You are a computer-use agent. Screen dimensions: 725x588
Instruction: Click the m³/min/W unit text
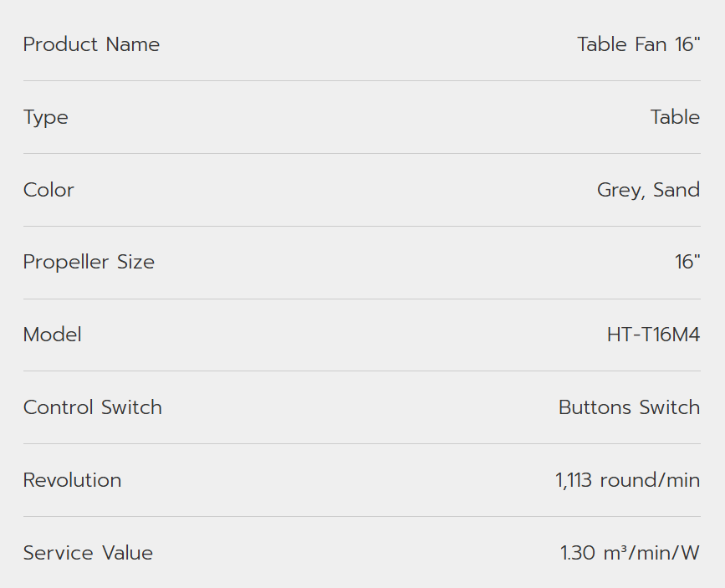click(x=650, y=553)
